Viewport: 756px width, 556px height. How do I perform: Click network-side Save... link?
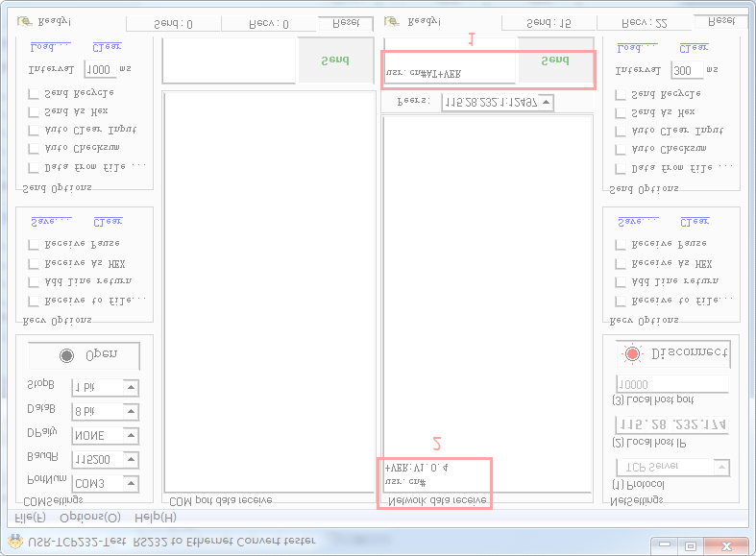pyautogui.click(x=638, y=222)
